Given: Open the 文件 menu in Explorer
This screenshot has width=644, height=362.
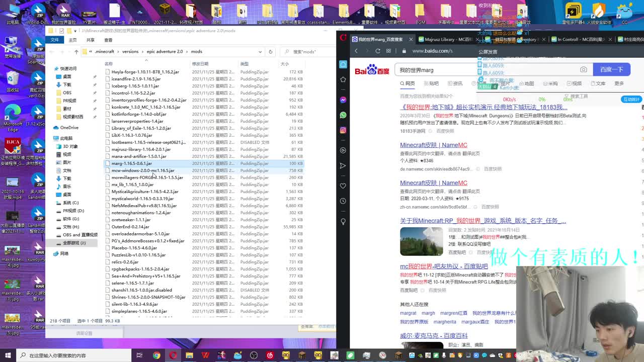Looking at the screenshot, I should point(54,40).
